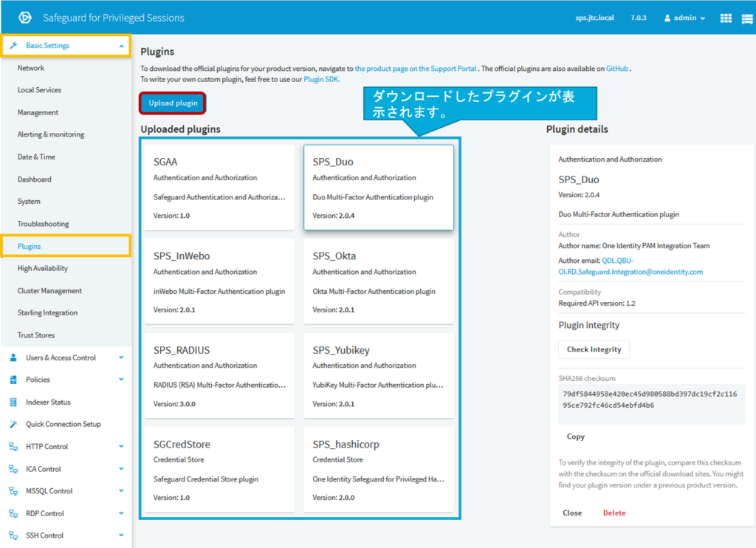This screenshot has width=756, height=548.
Task: Expand the MSSQL Control chevron
Action: pyautogui.click(x=122, y=490)
